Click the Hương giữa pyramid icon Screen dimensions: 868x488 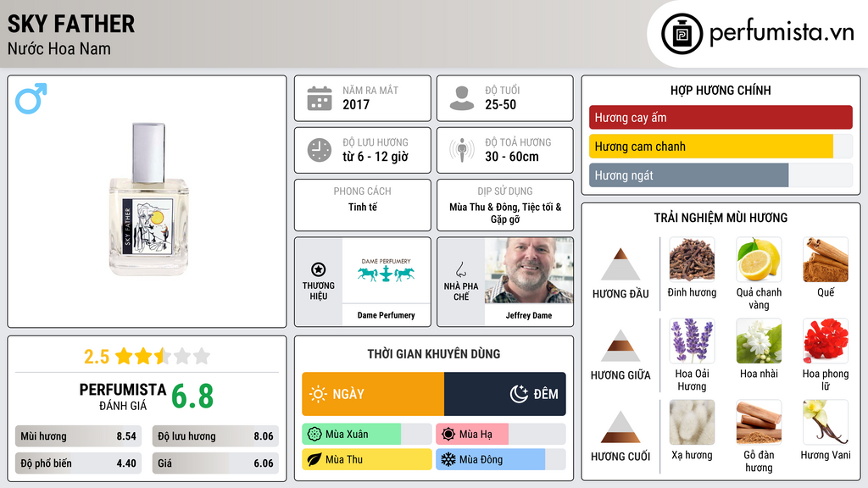point(620,346)
